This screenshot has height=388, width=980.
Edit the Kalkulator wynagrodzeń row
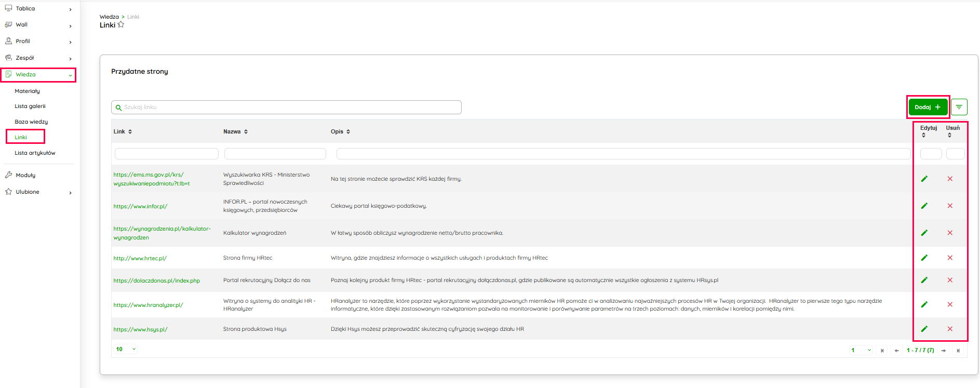(924, 233)
